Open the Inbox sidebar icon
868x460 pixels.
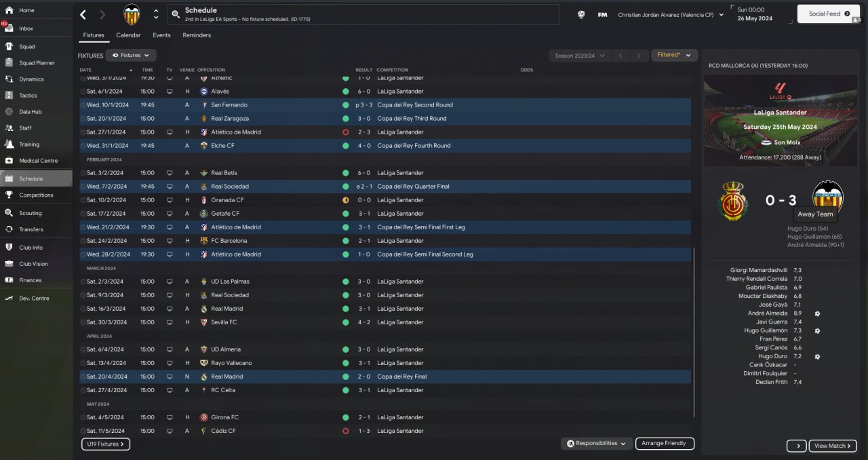click(9, 28)
